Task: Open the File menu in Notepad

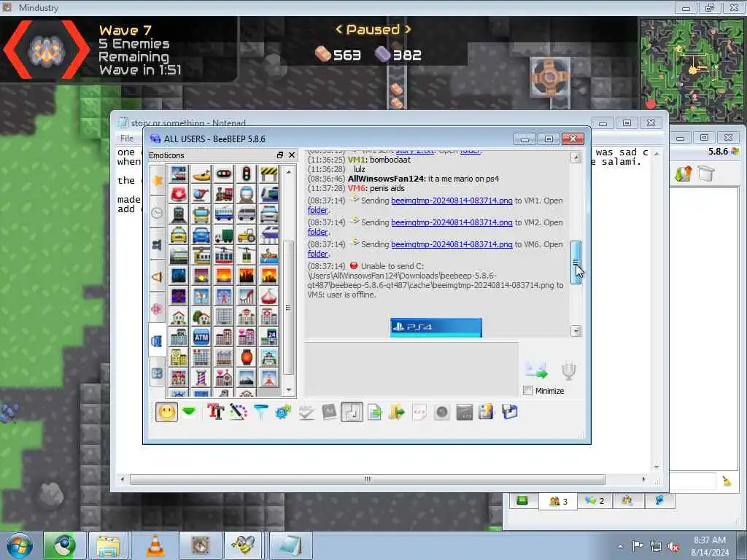Action: pyautogui.click(x=127, y=138)
